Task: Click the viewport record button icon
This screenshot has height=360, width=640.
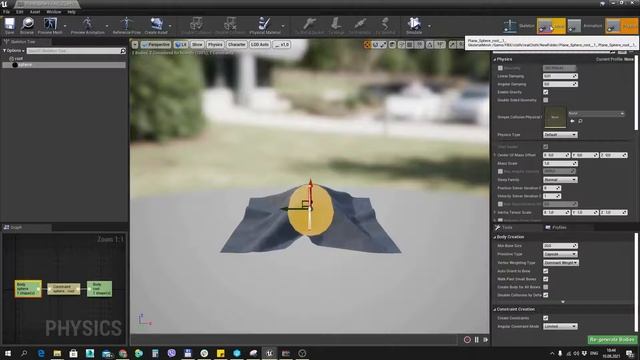Action: [467, 340]
